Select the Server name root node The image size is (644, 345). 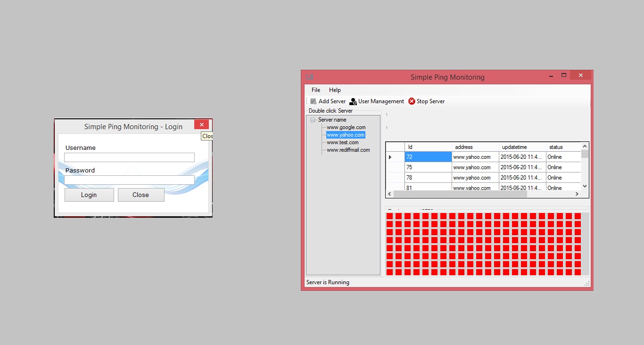[x=332, y=120]
